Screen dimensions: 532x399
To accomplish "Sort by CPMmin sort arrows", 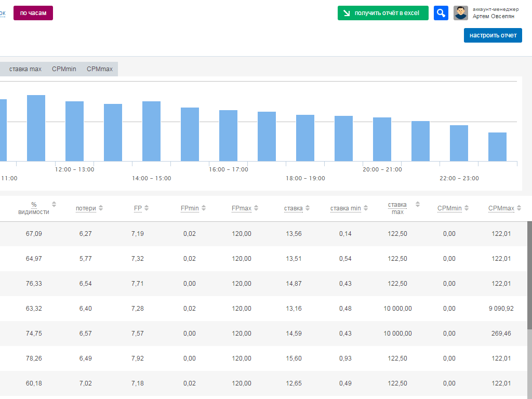I will coord(467,208).
